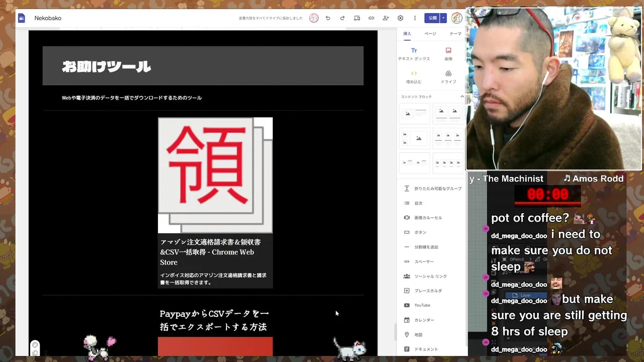
Task: Choose the 埋め込む embed option
Action: (x=414, y=77)
